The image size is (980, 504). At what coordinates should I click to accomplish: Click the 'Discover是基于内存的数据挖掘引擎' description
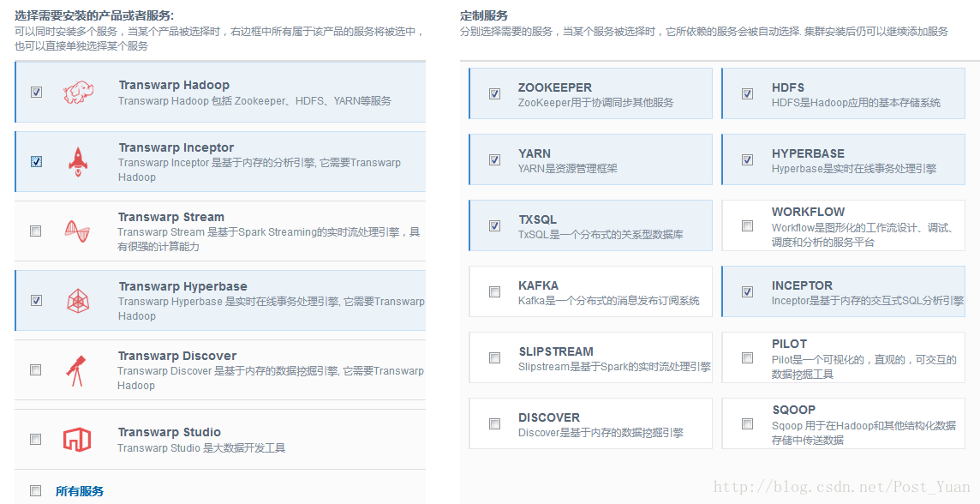click(601, 432)
